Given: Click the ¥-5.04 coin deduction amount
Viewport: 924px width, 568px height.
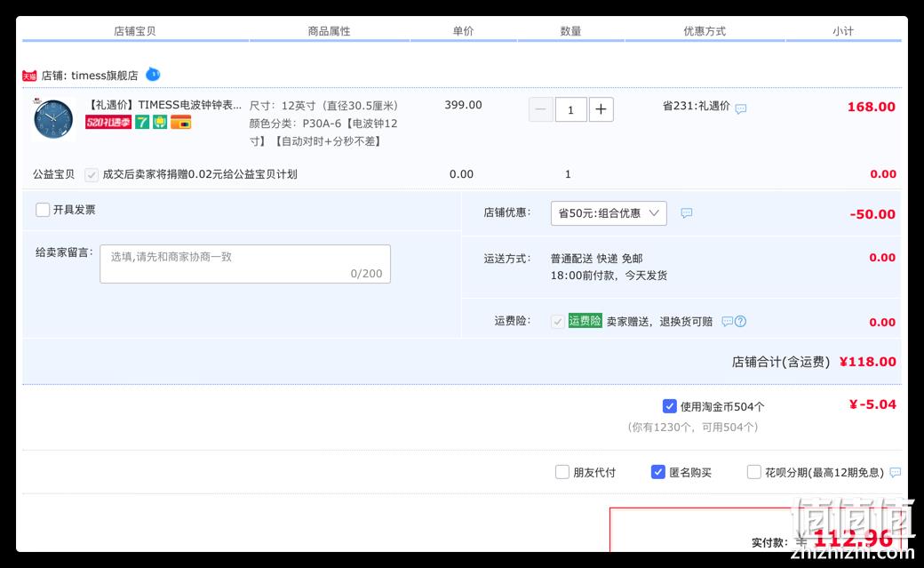Looking at the screenshot, I should (x=872, y=404).
